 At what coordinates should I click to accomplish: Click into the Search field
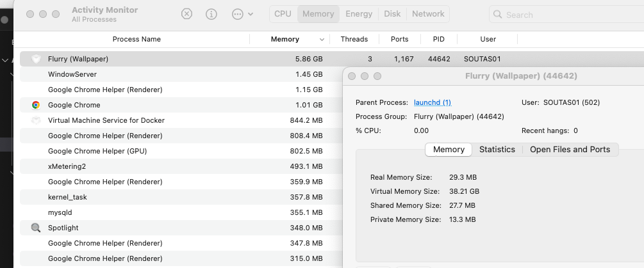point(564,14)
